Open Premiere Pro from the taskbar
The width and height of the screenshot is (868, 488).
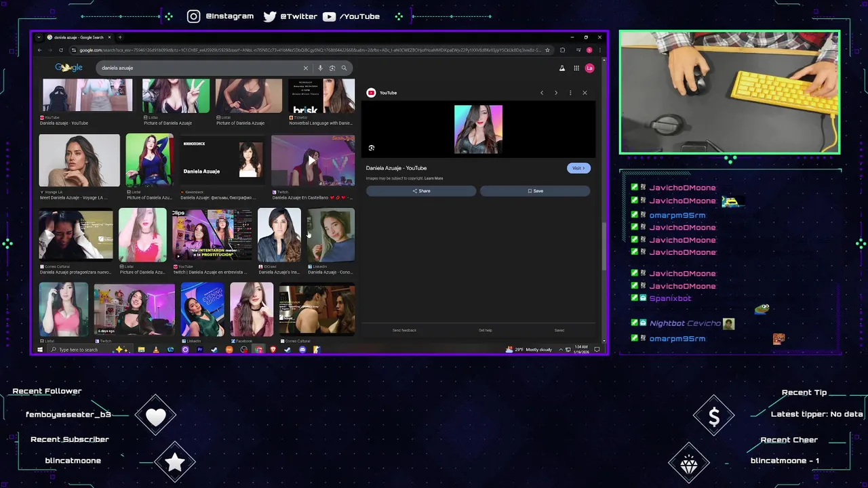click(200, 350)
